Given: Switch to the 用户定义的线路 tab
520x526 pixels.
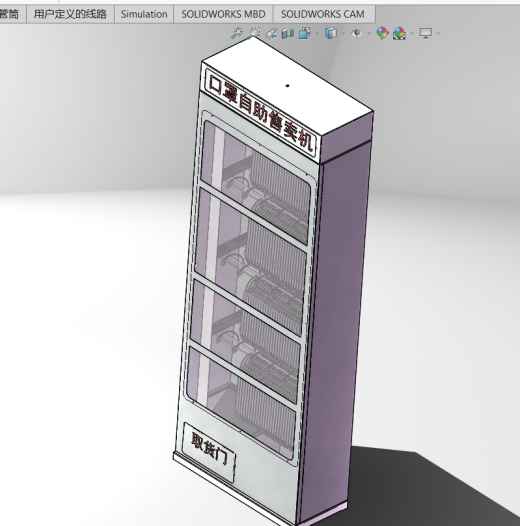Looking at the screenshot, I should pyautogui.click(x=70, y=14).
